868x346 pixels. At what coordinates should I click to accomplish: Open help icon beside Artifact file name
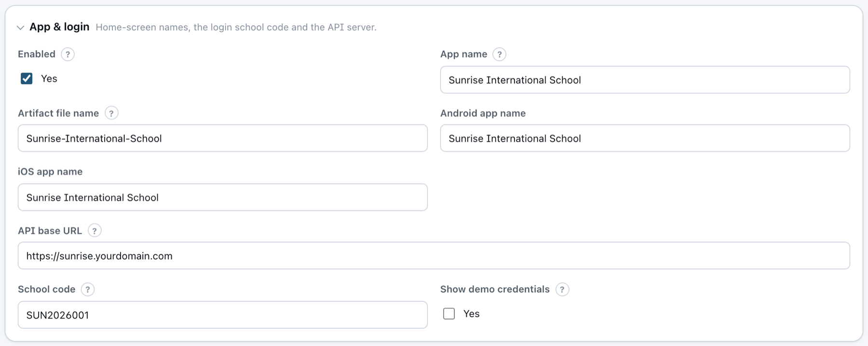(x=111, y=113)
